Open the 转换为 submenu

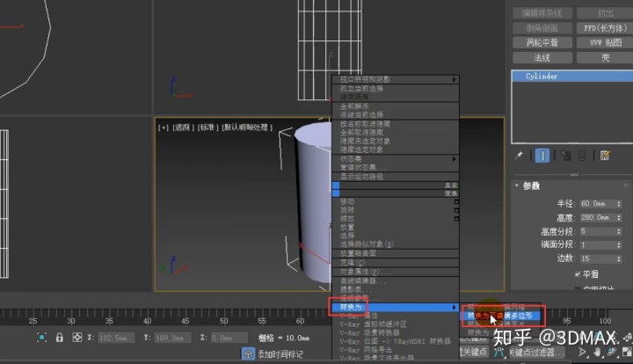[x=396, y=308]
